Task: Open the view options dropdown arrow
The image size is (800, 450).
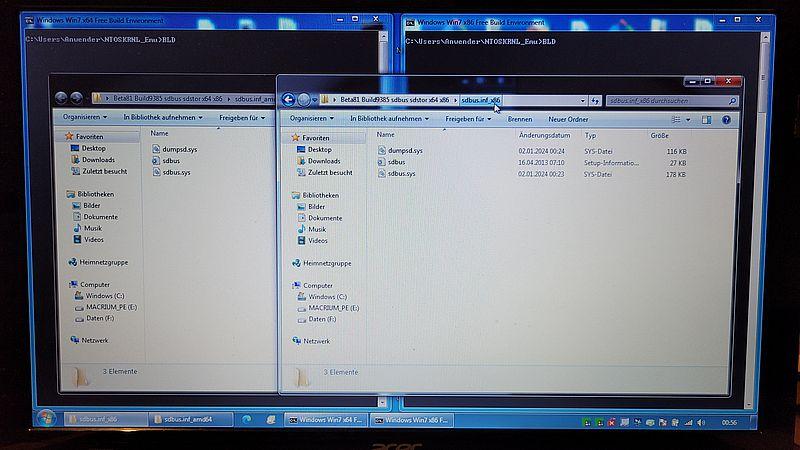Action: [x=688, y=120]
